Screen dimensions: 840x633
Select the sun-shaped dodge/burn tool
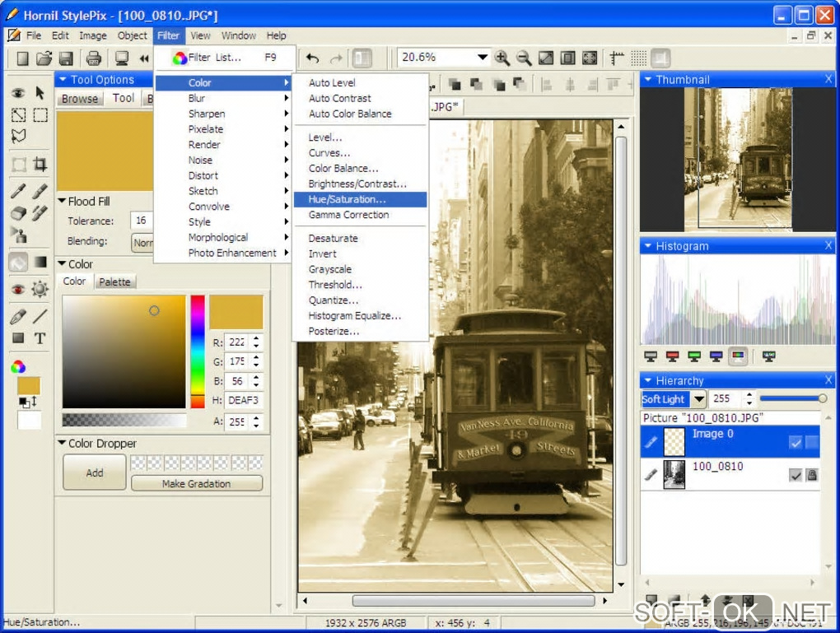pyautogui.click(x=40, y=289)
